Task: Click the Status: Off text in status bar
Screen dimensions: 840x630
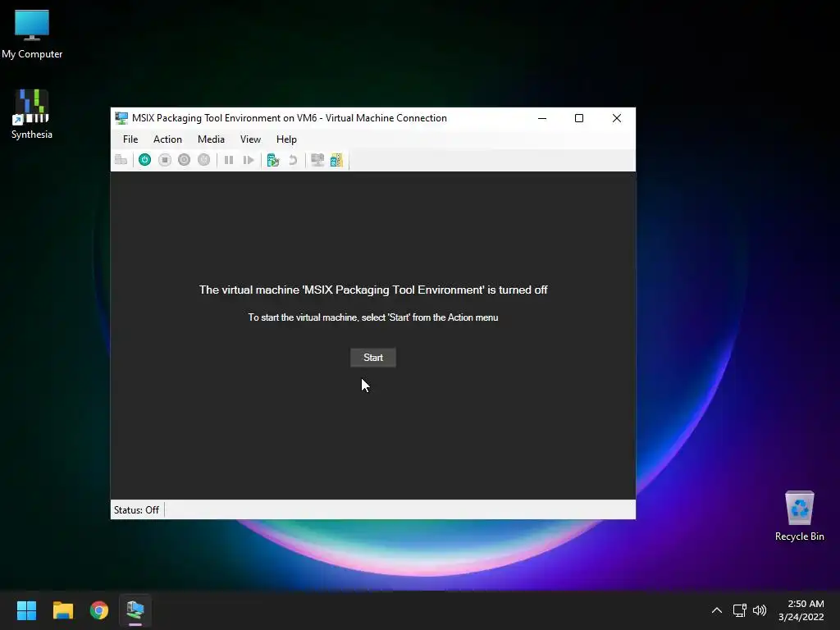Action: coord(137,510)
